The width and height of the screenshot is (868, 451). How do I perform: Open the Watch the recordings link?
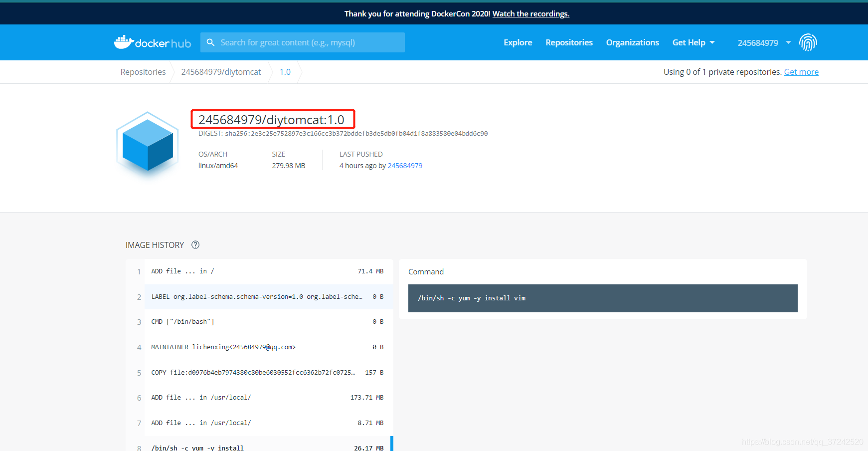pyautogui.click(x=531, y=14)
